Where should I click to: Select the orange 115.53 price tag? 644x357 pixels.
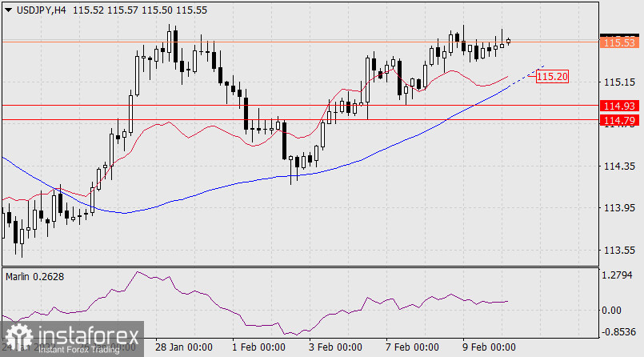click(620, 41)
